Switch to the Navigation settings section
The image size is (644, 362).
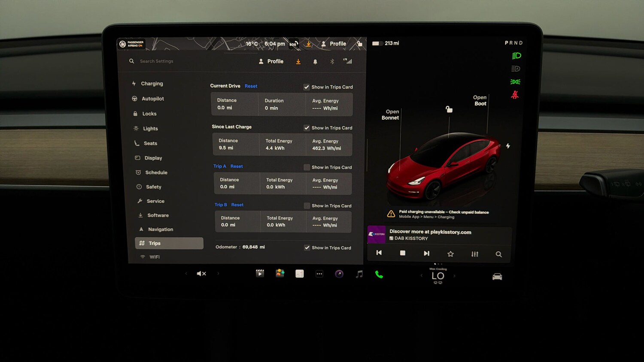click(160, 229)
